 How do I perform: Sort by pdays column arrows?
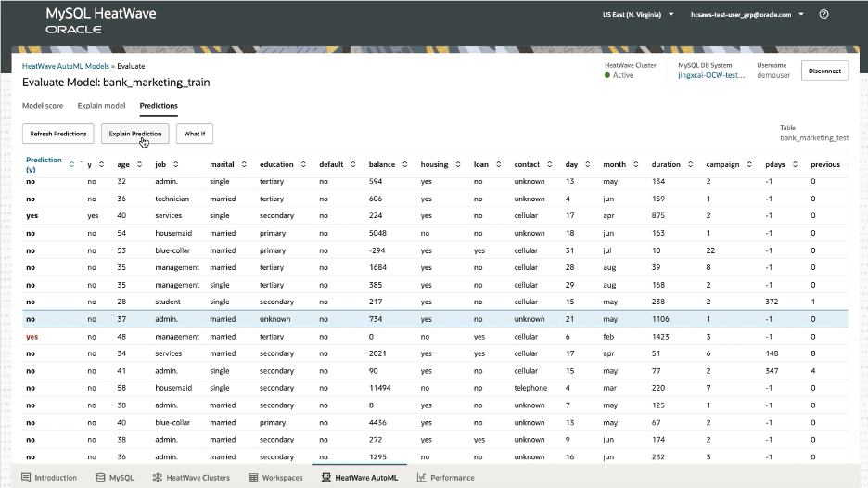(796, 164)
